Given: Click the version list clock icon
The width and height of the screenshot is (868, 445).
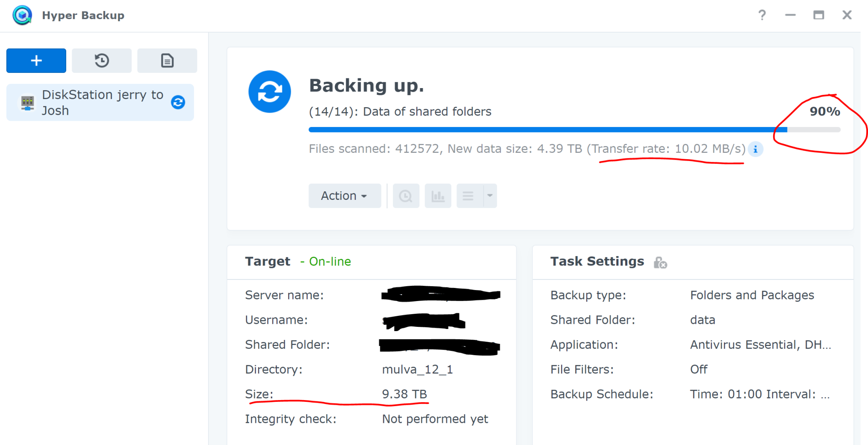Looking at the screenshot, I should (406, 196).
